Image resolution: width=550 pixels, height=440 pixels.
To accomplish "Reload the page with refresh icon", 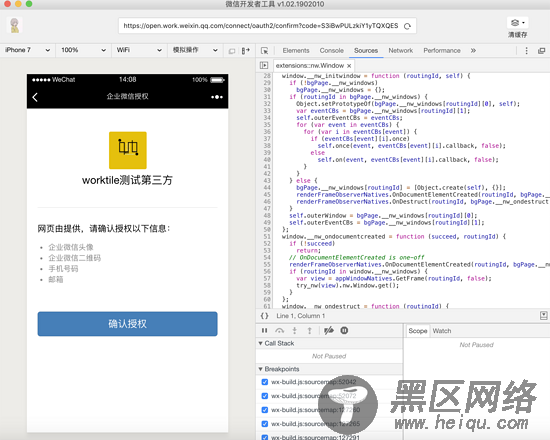I will 407,26.
